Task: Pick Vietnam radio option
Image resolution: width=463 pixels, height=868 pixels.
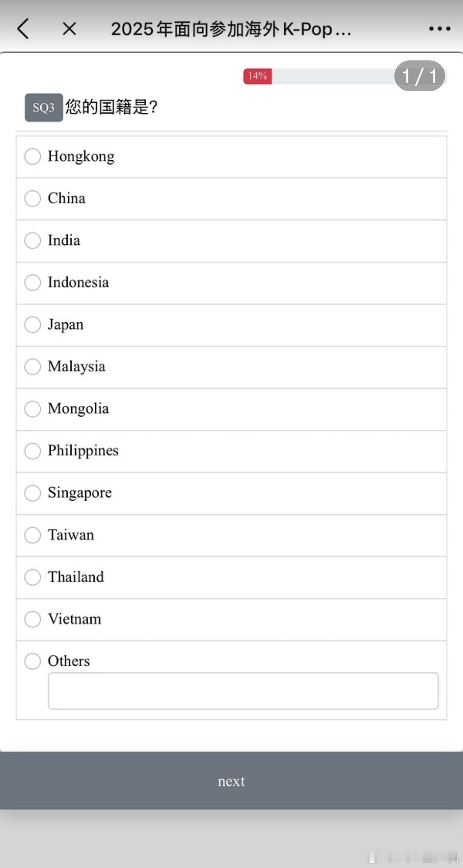Action: [33, 619]
